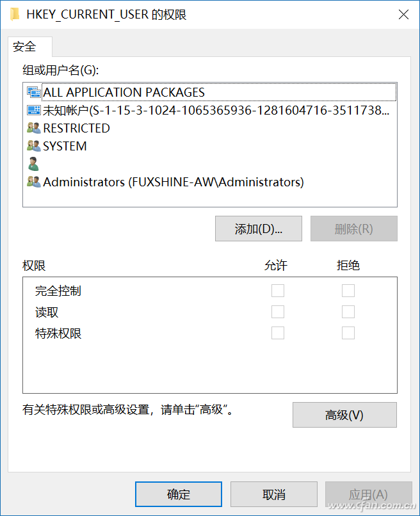This screenshot has height=516, width=420.
Task: Toggle Deny checkbox for 特殊权限
Action: pos(348,333)
